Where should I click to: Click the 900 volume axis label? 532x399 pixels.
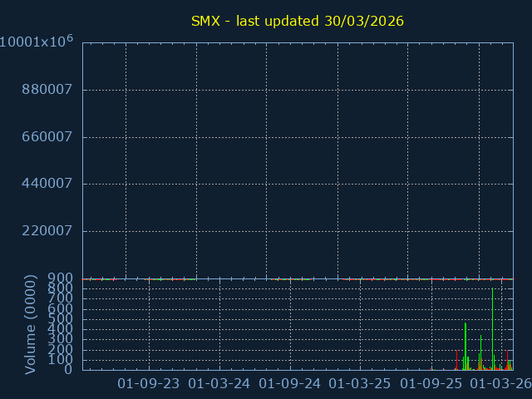point(62,278)
